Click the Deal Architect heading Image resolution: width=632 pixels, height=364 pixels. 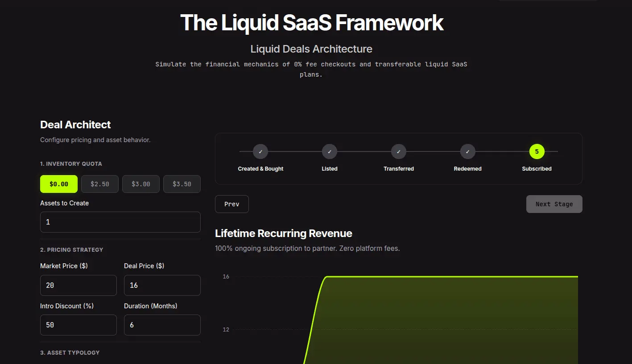(75, 125)
